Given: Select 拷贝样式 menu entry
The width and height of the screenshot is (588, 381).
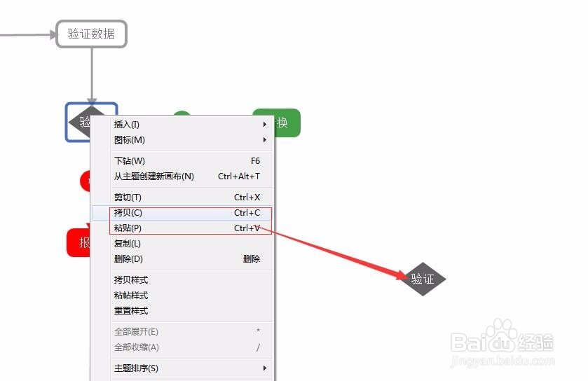Looking at the screenshot, I should [x=182, y=280].
